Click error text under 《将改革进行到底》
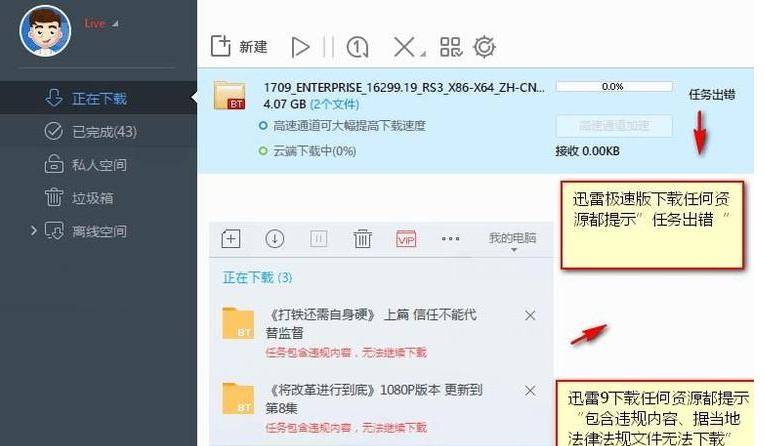The height and width of the screenshot is (446, 764). tap(346, 427)
